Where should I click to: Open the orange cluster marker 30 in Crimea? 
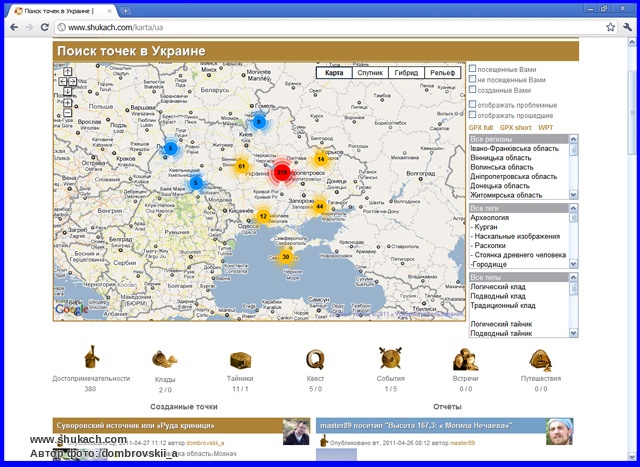[286, 257]
